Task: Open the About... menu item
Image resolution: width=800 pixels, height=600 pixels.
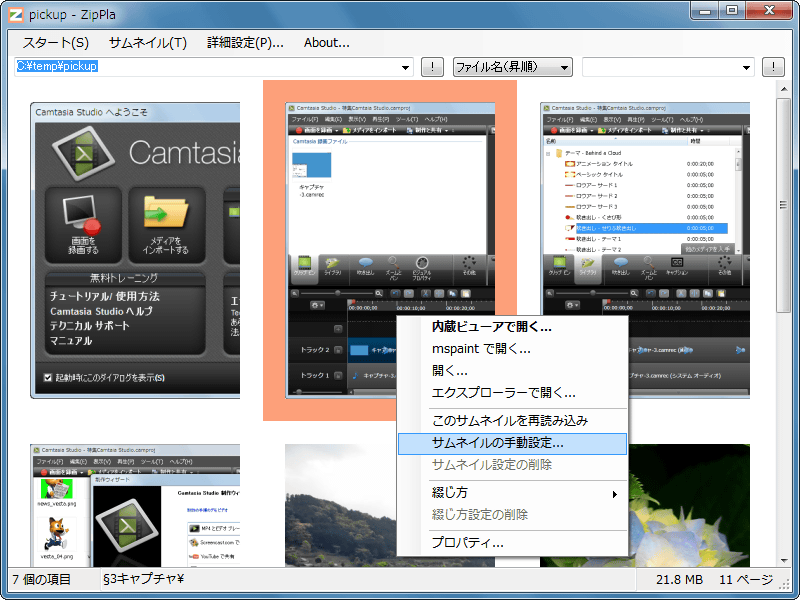Action: click(x=327, y=43)
